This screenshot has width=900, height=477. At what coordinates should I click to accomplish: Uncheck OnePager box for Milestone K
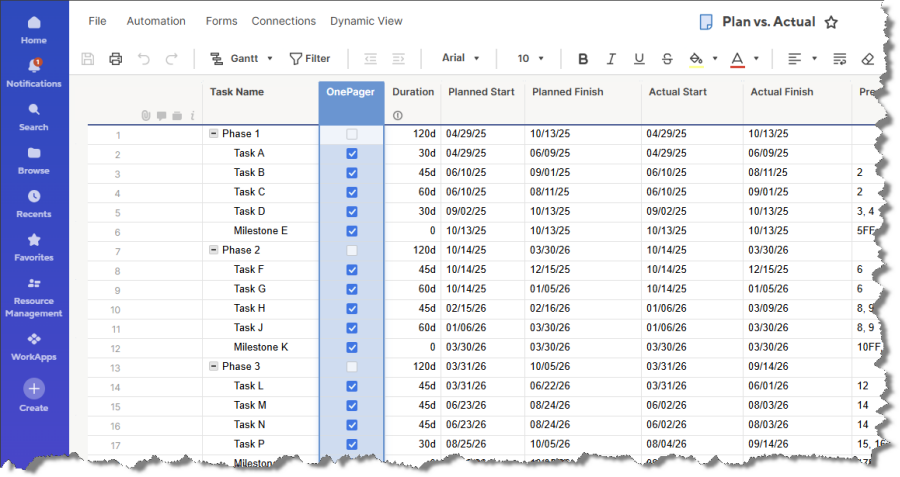click(352, 348)
